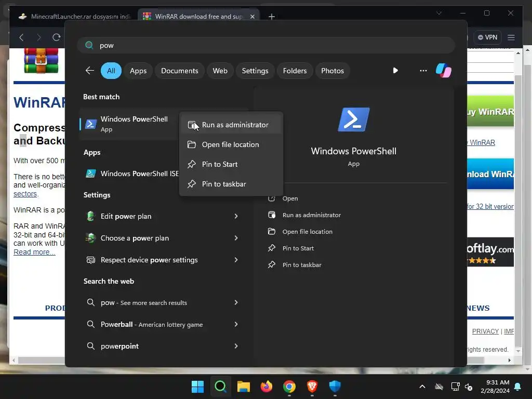Select Pin to taskbar in context menu
Image resolution: width=532 pixels, height=399 pixels.
tap(231, 184)
